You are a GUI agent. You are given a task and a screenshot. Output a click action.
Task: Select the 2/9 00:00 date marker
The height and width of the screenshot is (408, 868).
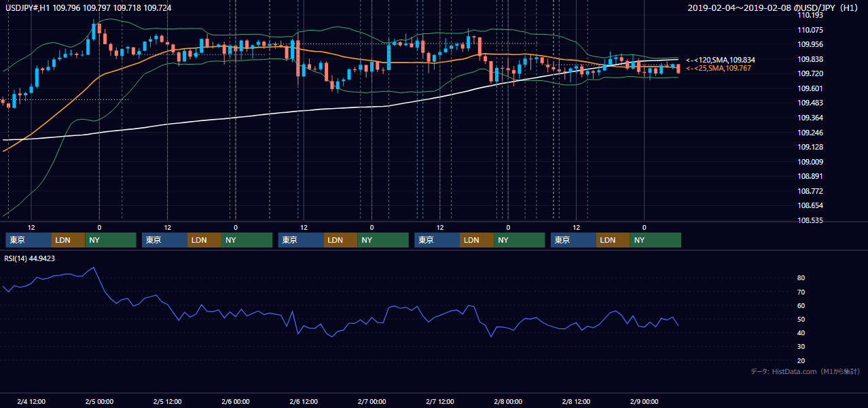(x=644, y=401)
